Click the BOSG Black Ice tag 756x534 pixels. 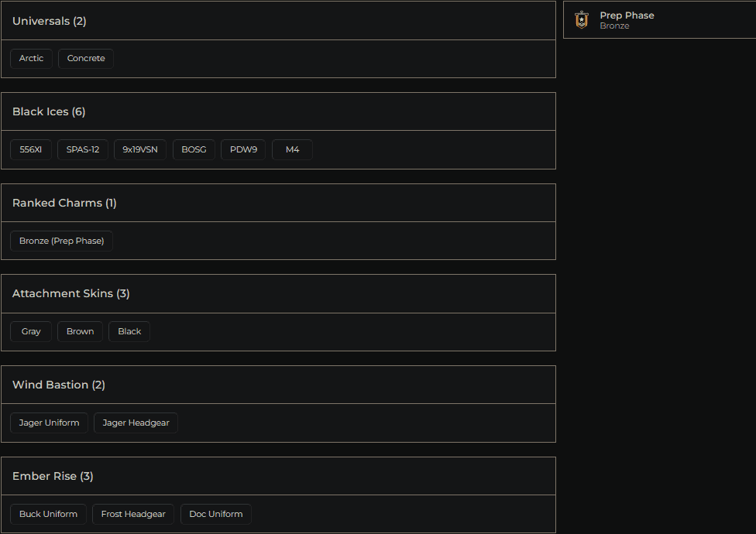pyautogui.click(x=194, y=149)
